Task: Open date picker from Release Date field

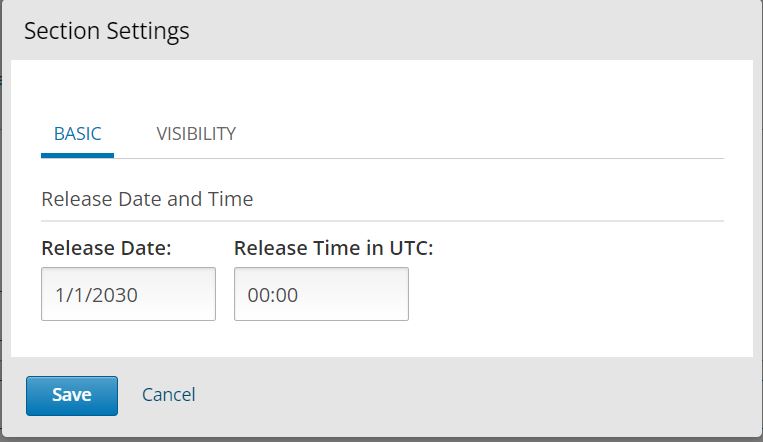Action: (128, 294)
